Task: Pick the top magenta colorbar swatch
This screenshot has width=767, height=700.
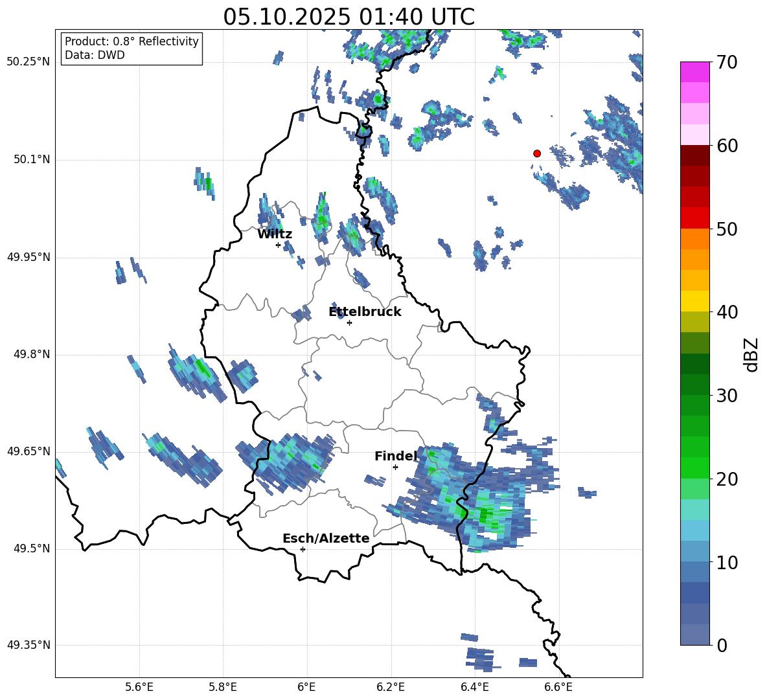Action: click(695, 72)
